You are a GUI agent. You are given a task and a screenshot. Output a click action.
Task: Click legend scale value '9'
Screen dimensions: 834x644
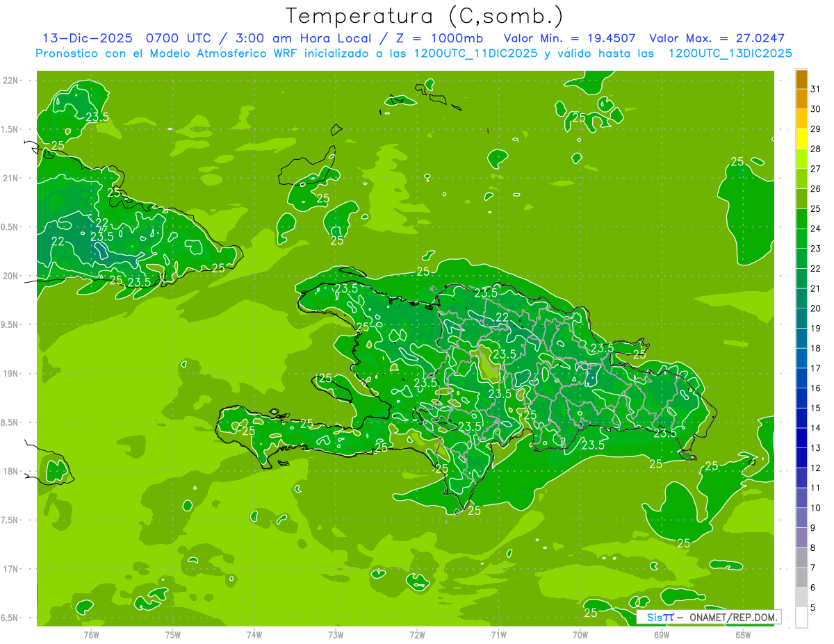pos(813,528)
